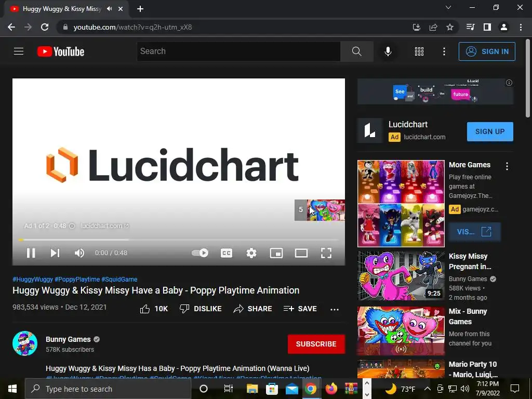The image size is (532, 399).
Task: Show hidden system tray icons
Action: point(428,389)
